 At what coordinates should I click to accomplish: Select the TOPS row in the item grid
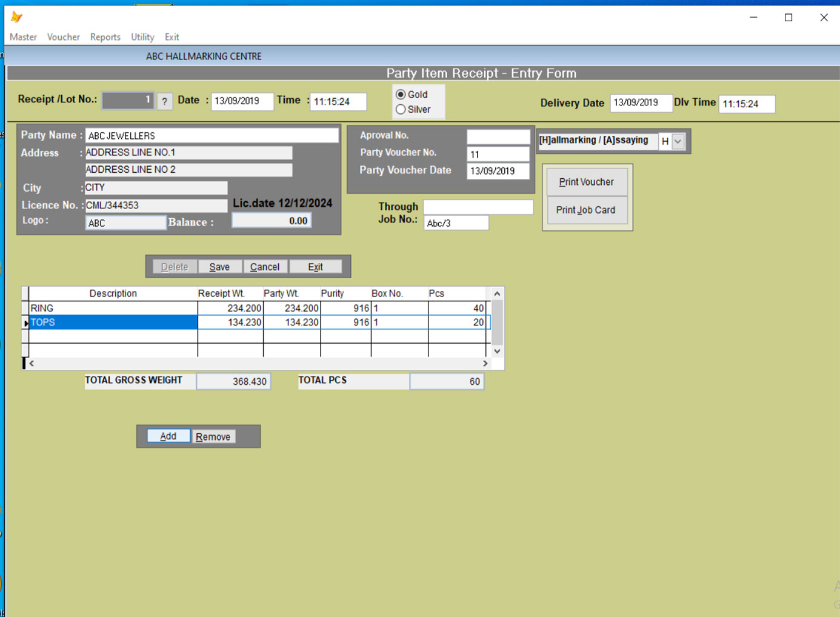(x=113, y=322)
